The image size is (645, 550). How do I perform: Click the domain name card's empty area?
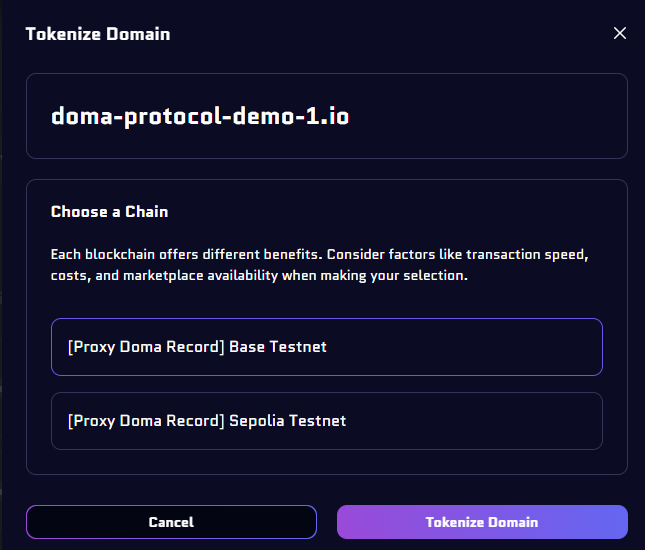(500, 116)
